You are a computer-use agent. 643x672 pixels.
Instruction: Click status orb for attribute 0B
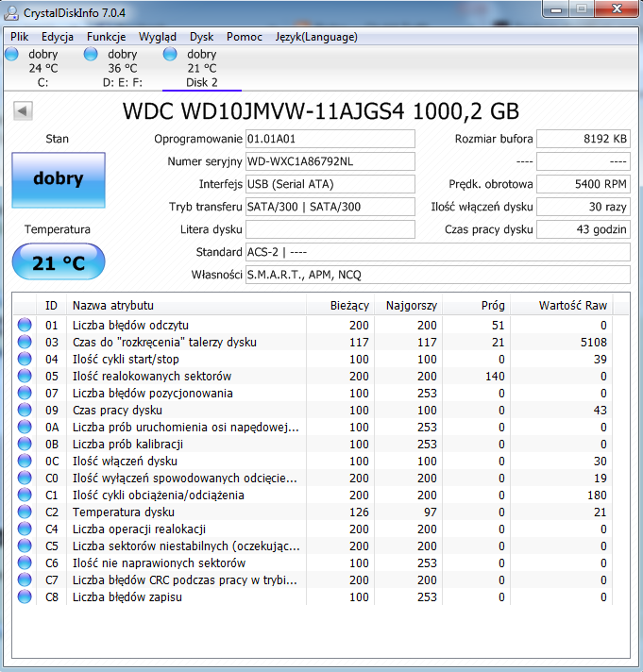(x=25, y=444)
